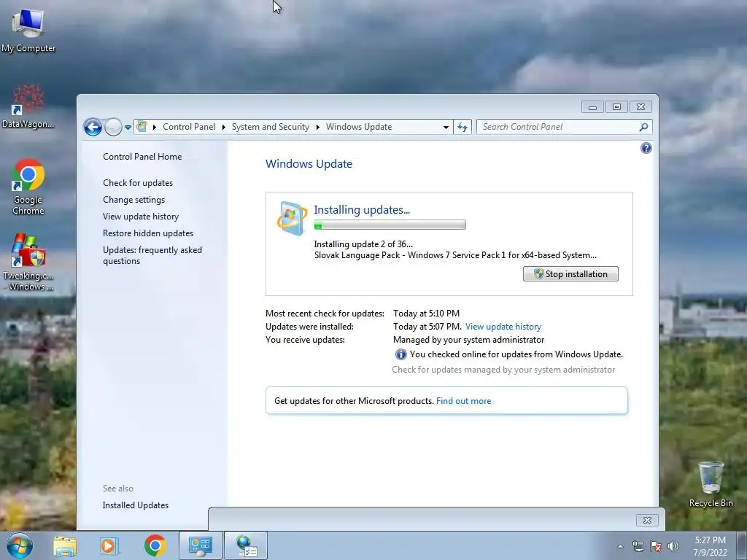
Task: Open Updates: frequently asked questions
Action: click(152, 255)
